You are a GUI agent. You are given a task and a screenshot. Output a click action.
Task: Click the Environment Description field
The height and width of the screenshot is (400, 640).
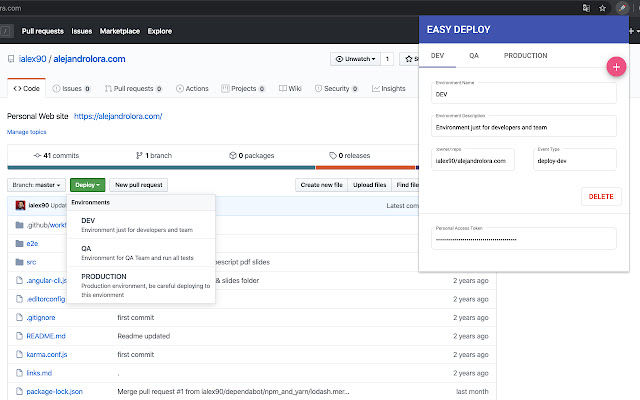click(x=524, y=126)
